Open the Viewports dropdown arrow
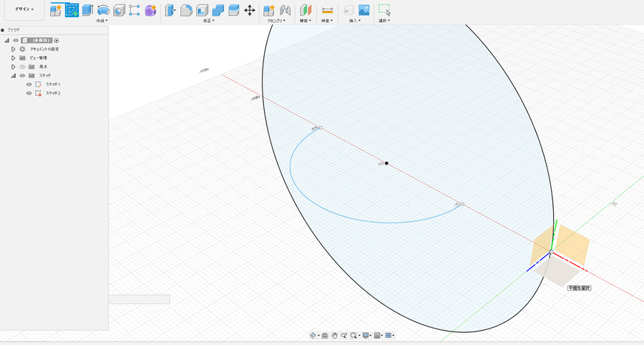The image size is (644, 345). pos(394,335)
